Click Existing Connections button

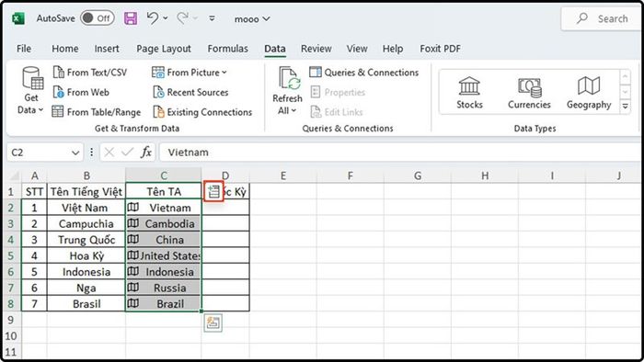pyautogui.click(x=202, y=112)
